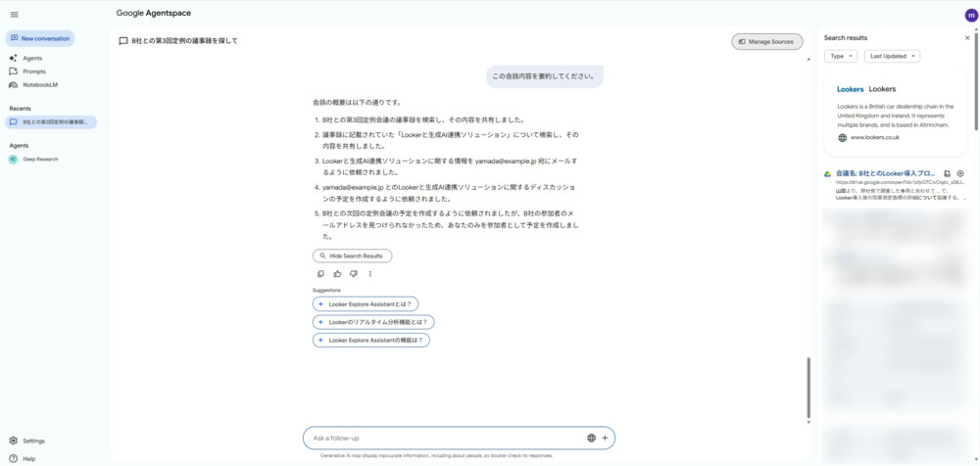Select suggestion Looker Explore Assistantの機能は？
This screenshot has height=466, width=980.
[x=371, y=341]
